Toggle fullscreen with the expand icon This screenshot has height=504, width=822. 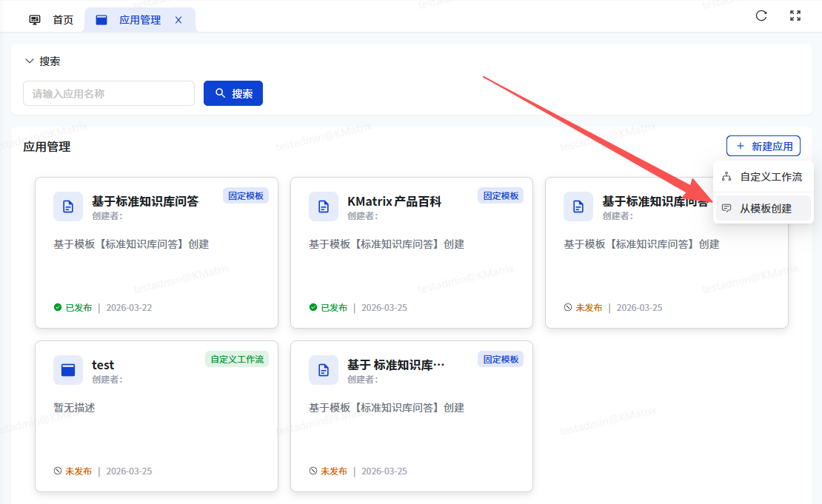click(x=795, y=16)
